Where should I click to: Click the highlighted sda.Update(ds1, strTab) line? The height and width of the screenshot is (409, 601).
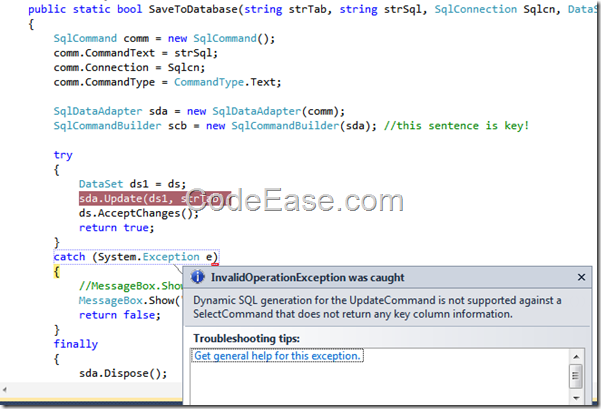pyautogui.click(x=149, y=199)
